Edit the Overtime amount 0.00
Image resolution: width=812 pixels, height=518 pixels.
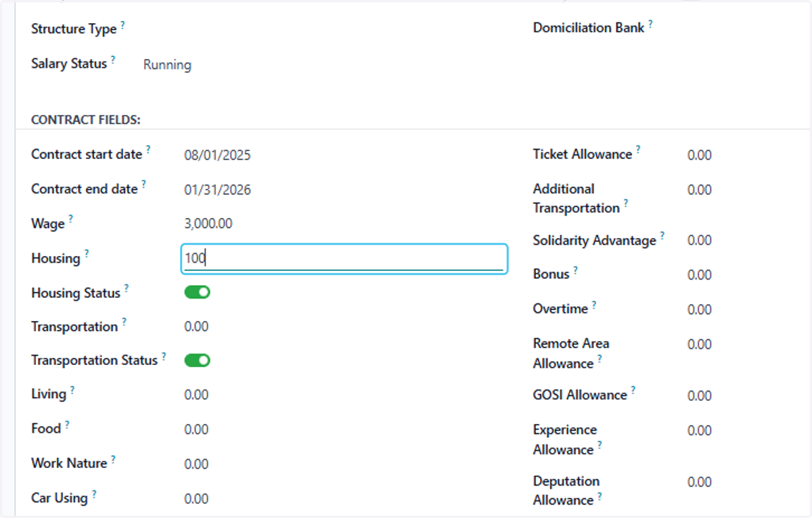pyautogui.click(x=700, y=309)
